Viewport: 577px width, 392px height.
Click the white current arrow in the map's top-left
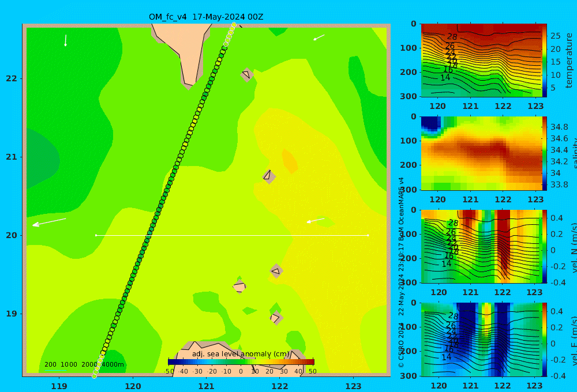[66, 40]
